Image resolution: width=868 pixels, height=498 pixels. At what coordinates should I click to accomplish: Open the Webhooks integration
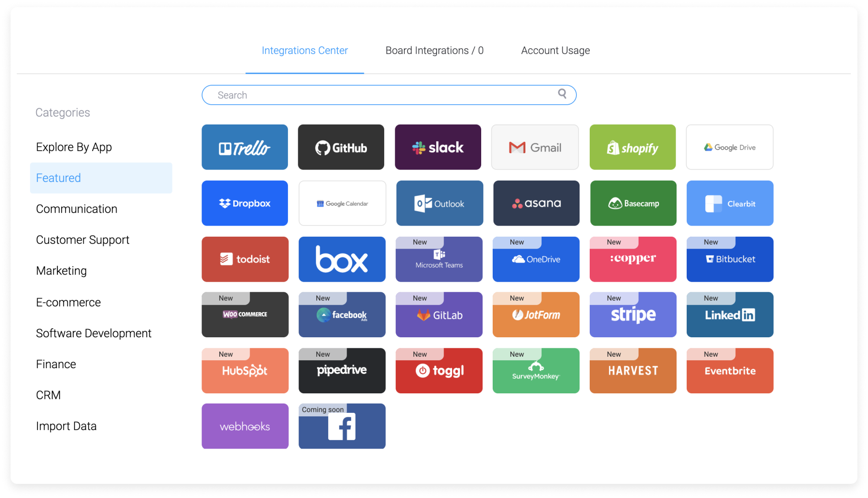[x=244, y=426]
